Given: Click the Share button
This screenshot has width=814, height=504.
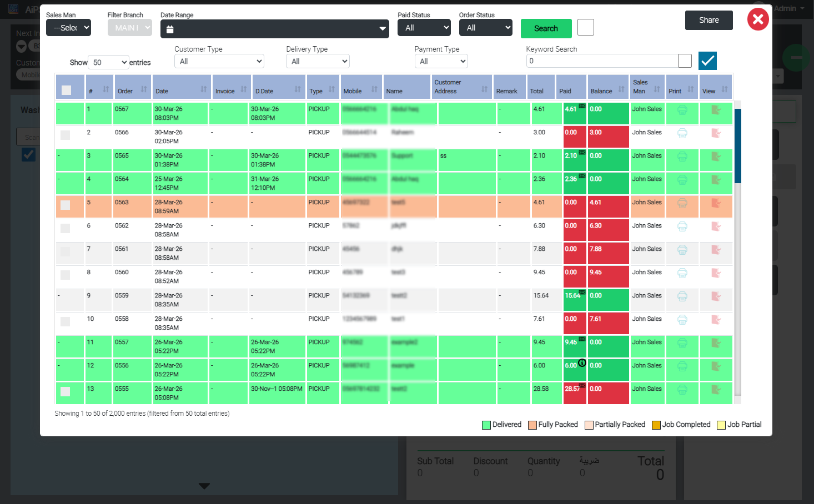Looking at the screenshot, I should coord(709,20).
